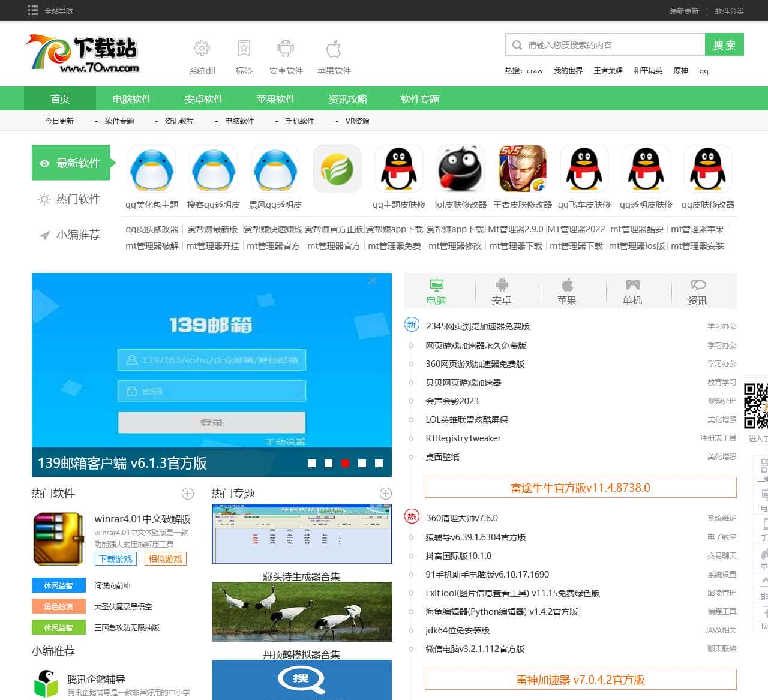Viewport: 768px width, 700px height.
Task: Expand the 热门专题 panel via plus icon
Action: coord(386,493)
